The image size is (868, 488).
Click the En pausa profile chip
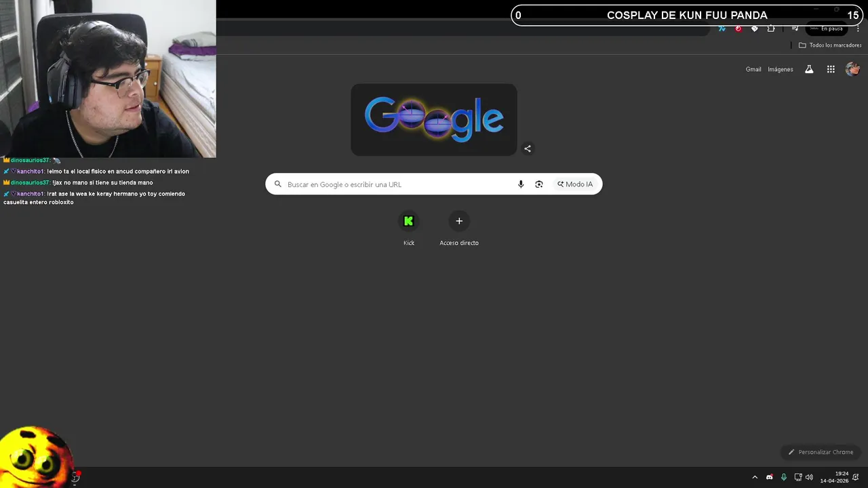pyautogui.click(x=827, y=28)
